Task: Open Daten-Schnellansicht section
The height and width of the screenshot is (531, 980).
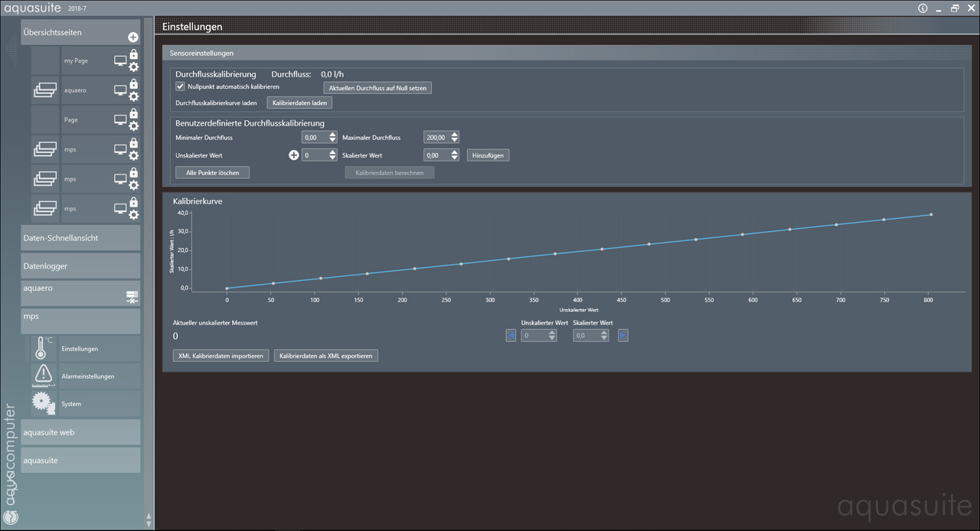Action: 80,238
